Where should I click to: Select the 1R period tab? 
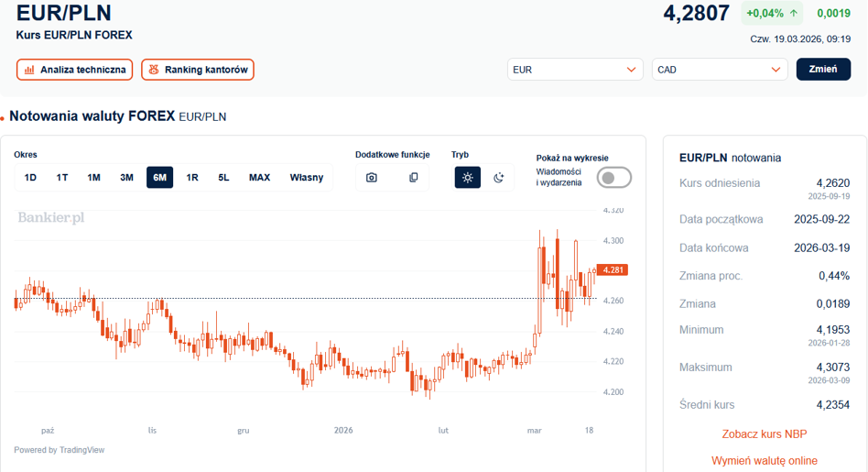click(192, 177)
